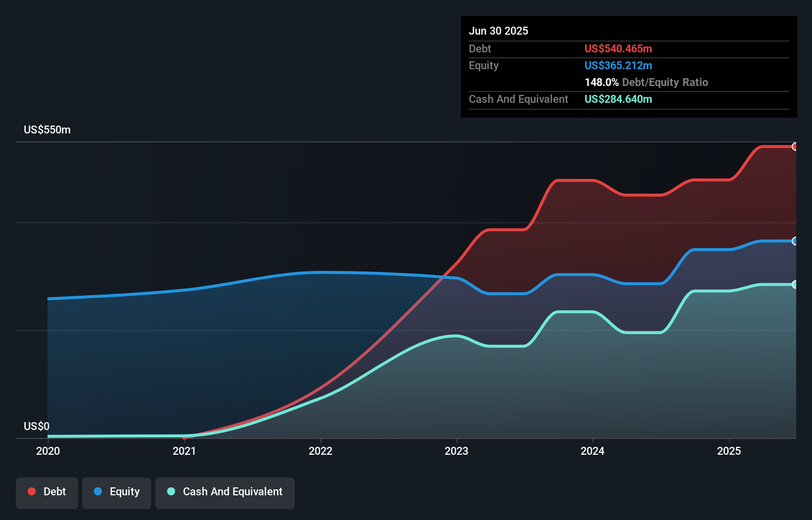The width and height of the screenshot is (812, 520).
Task: Click the US$550m axis label
Action: pos(47,130)
